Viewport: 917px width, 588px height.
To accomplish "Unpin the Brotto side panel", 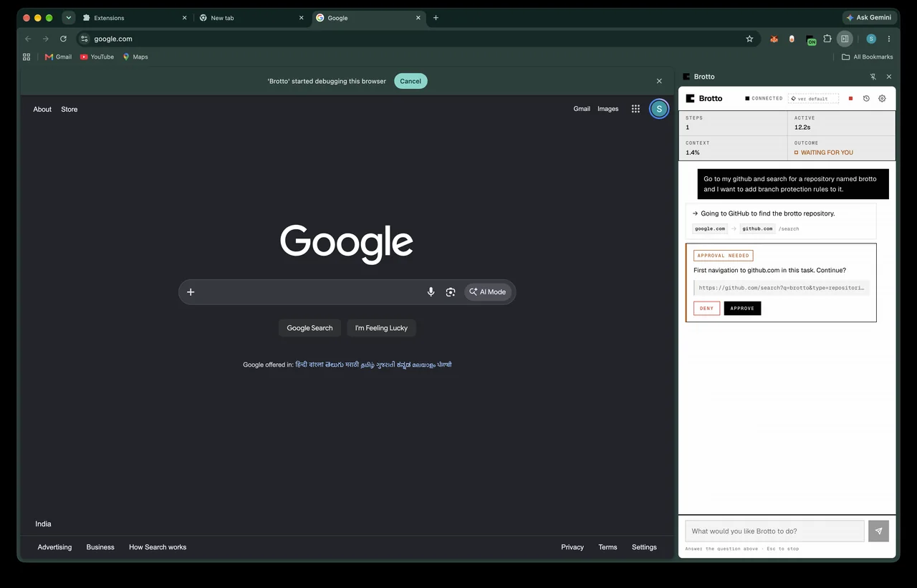I will tap(873, 77).
